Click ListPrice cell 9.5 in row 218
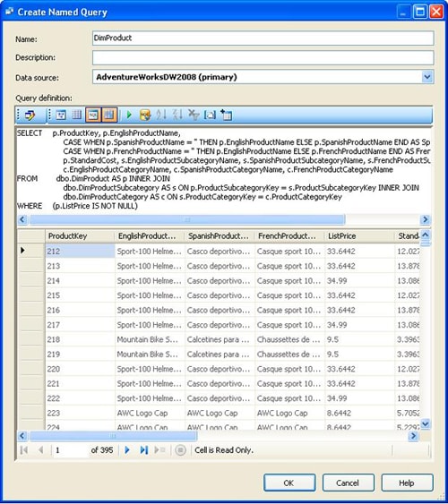Viewport: 448px width, 504px height. (359, 339)
